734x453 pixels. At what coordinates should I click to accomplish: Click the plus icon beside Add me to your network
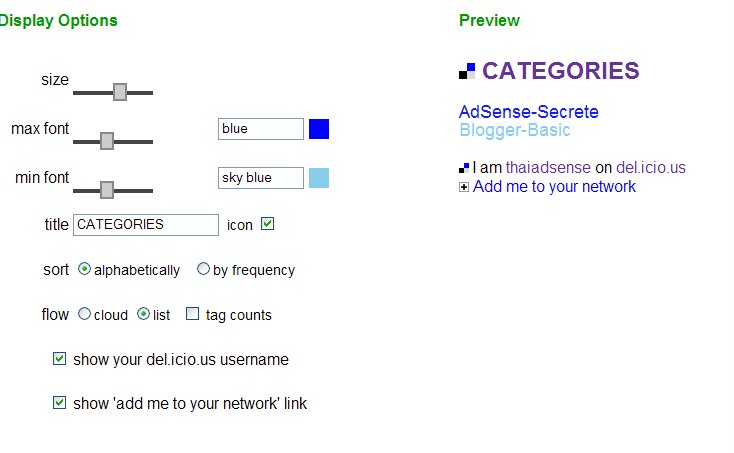click(x=464, y=187)
